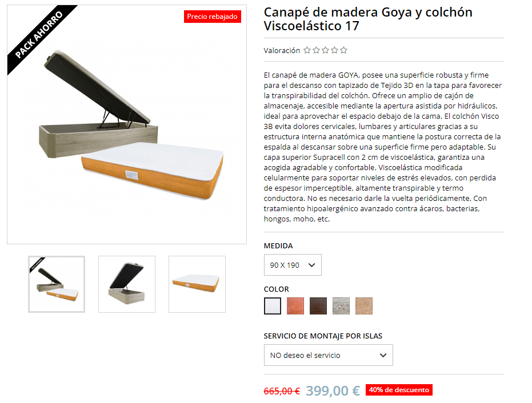Image resolution: width=532 pixels, height=403 pixels.
Task: Show the mattress-only thumbnail image
Action: pos(197,284)
